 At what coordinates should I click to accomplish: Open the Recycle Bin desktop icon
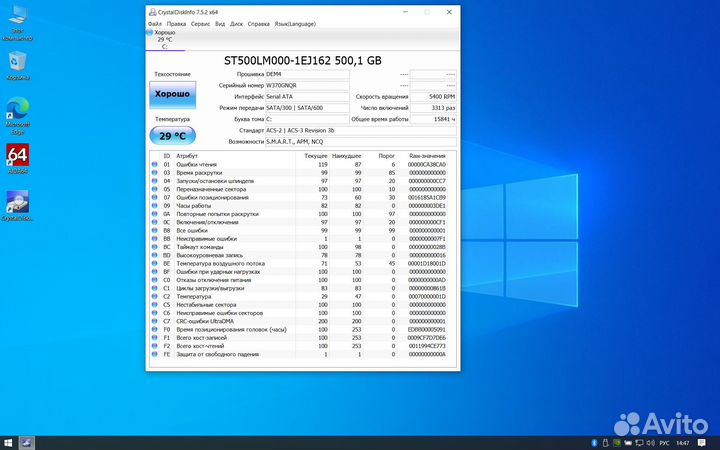tap(17, 66)
